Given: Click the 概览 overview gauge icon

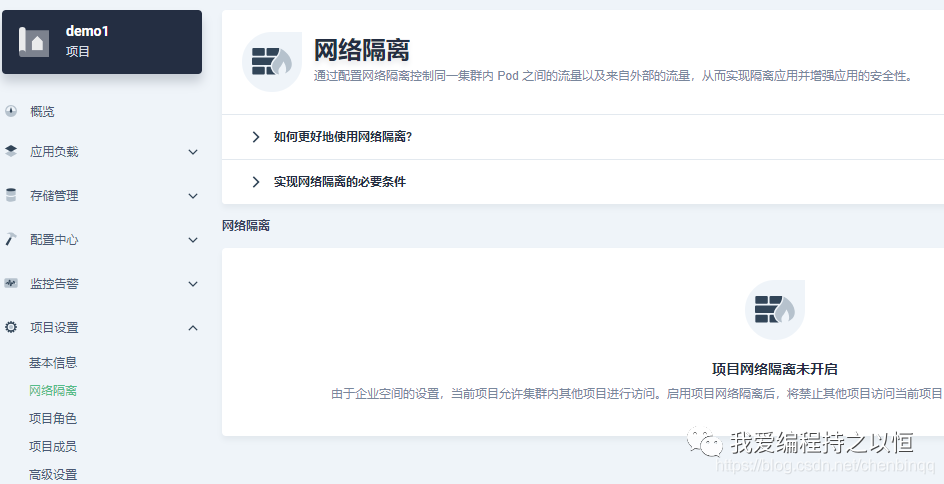Looking at the screenshot, I should [x=11, y=111].
